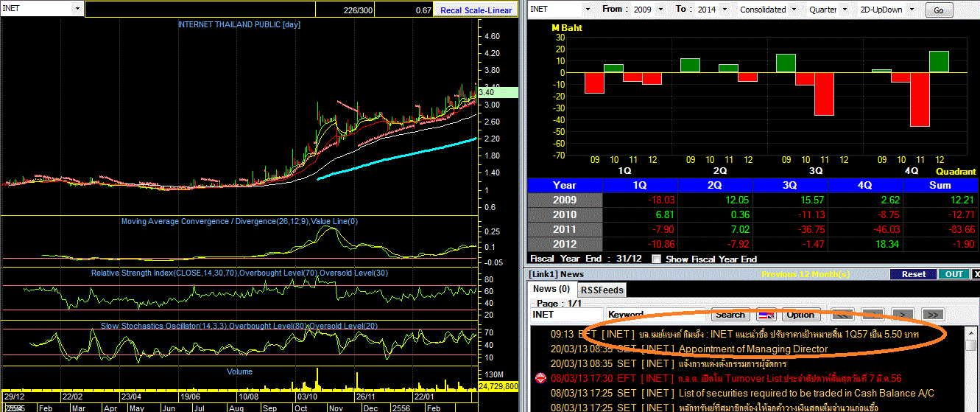The width and height of the screenshot is (980, 412).
Task: Select the 2010 row header in table
Action: point(565,214)
